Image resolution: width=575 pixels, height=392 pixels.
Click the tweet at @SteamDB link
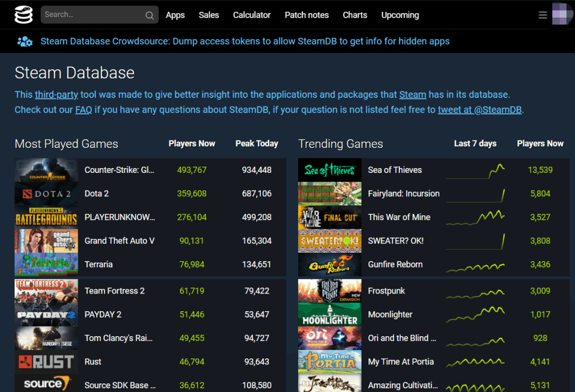coord(480,110)
